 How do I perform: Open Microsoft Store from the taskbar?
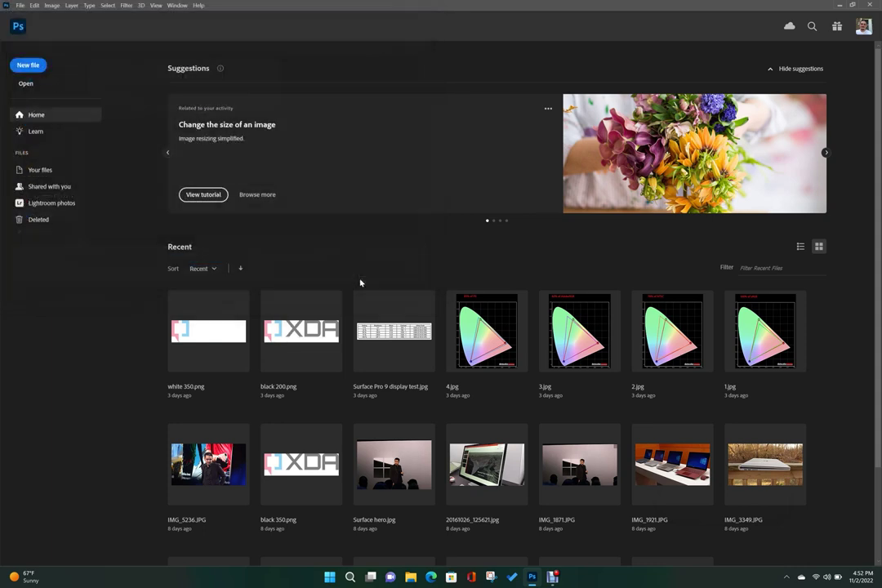point(451,577)
